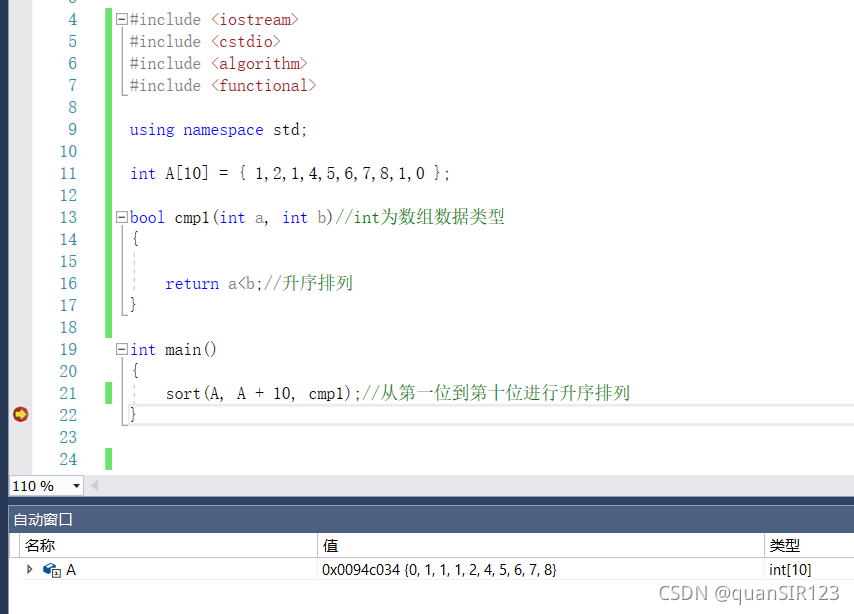Click 'int main()' declaration text
Viewport: 854px width, 614px height.
[x=173, y=349]
